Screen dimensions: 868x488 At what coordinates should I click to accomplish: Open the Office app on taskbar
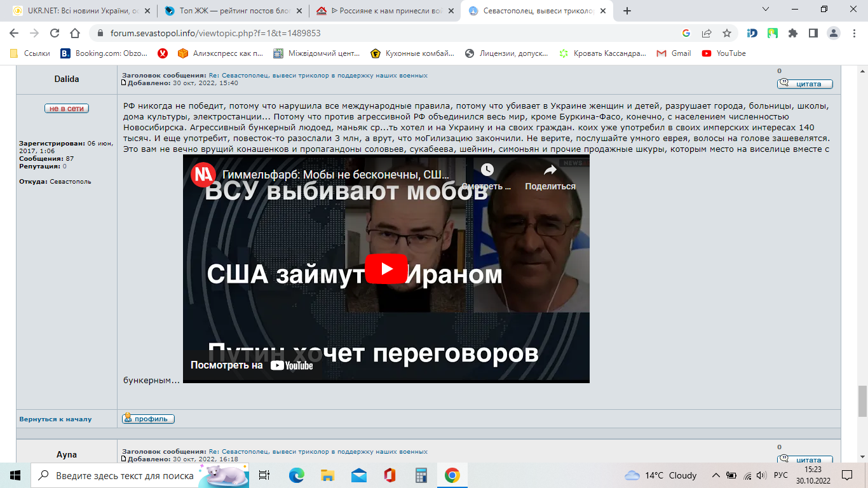[390, 475]
